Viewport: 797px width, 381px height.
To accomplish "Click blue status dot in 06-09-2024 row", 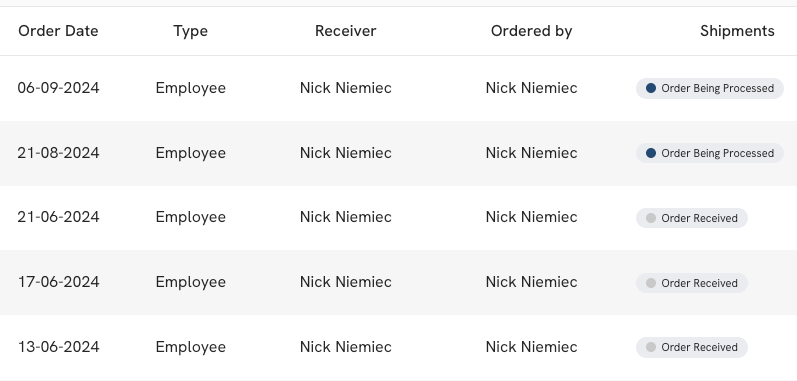I will point(651,88).
